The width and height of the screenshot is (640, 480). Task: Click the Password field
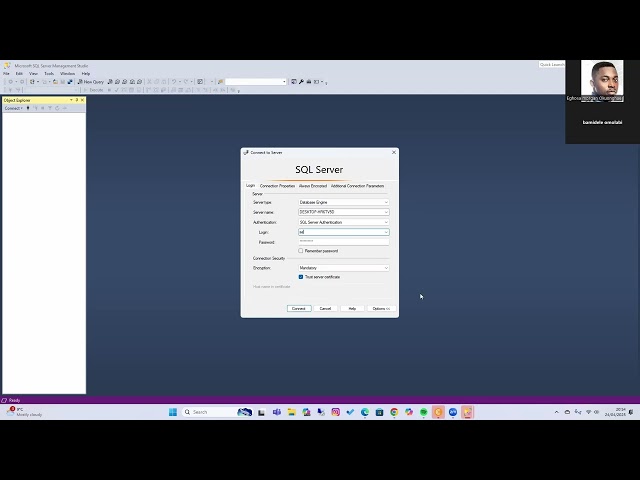(x=344, y=242)
